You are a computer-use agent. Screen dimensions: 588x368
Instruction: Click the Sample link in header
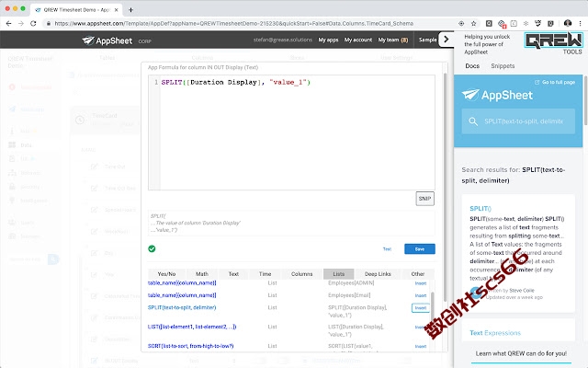coord(427,40)
